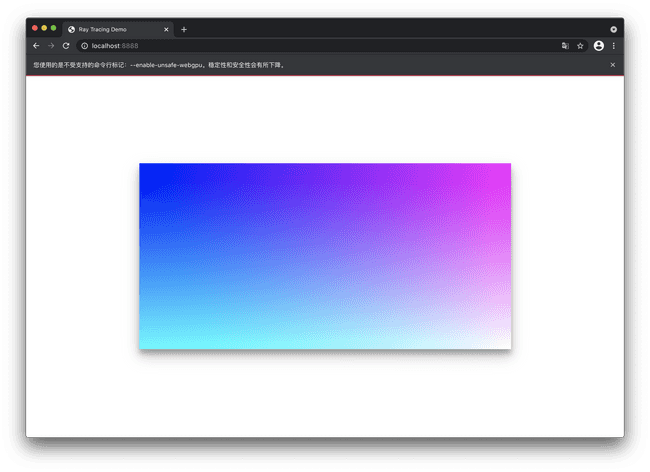This screenshot has height=472, width=650.
Task: Dismiss the enable-unsafe-webgpu warning bar
Action: [613, 65]
